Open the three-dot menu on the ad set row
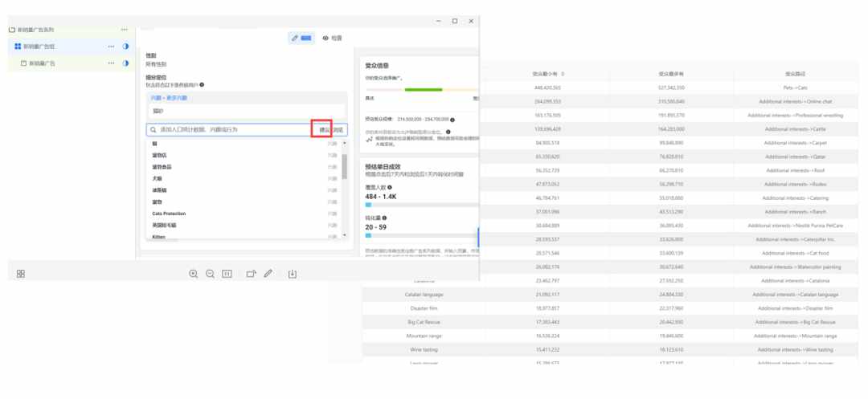868x399 pixels. [x=111, y=47]
